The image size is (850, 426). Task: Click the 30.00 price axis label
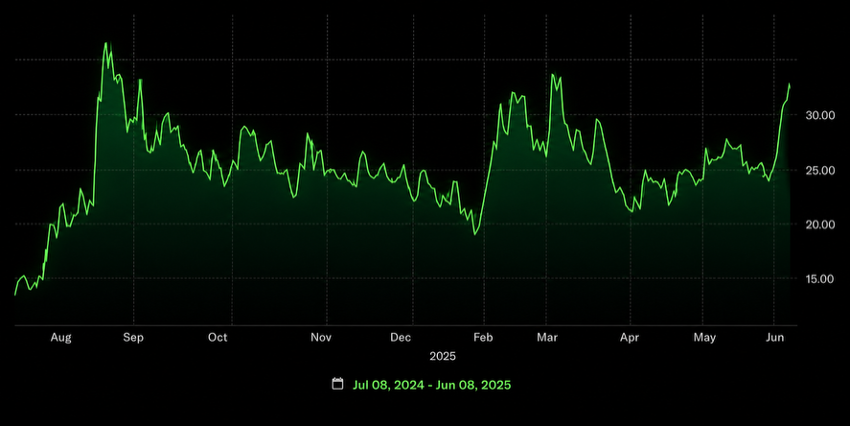tap(820, 115)
